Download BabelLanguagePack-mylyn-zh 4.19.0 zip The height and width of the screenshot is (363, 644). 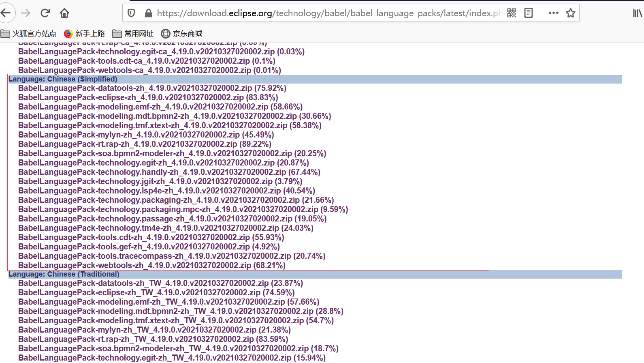click(146, 135)
